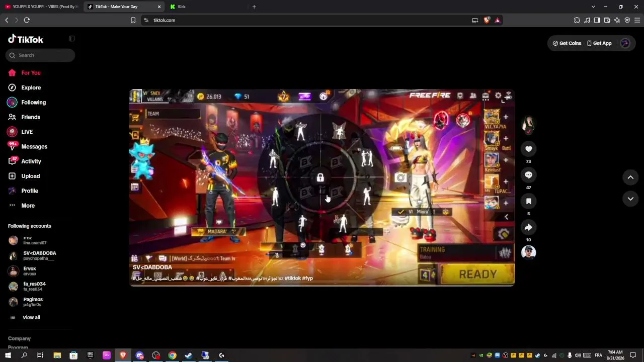Viewport: 644px width, 362px height.
Task: Like the video with the heart icon
Action: pos(528,149)
